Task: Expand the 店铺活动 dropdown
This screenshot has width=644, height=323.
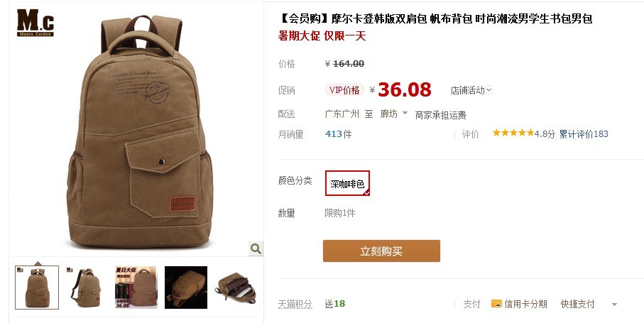Action: tap(471, 90)
